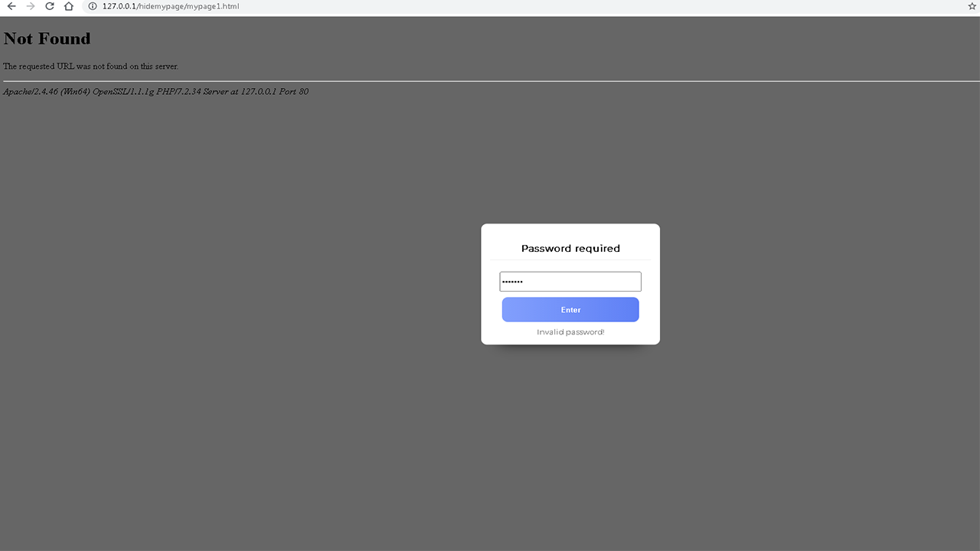Click into the password input field

[x=570, y=282]
